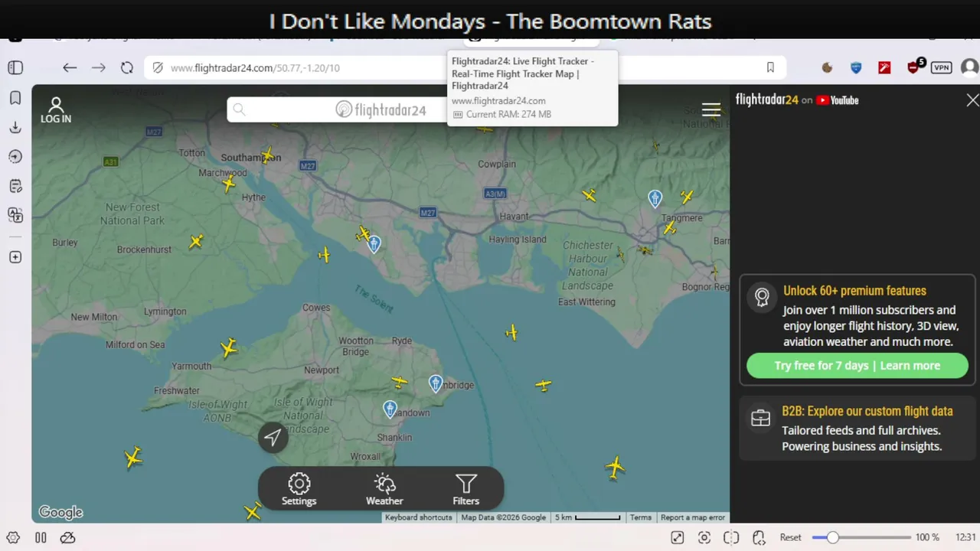Open the notes sidebar icon
The height and width of the screenshot is (551, 980).
15,185
